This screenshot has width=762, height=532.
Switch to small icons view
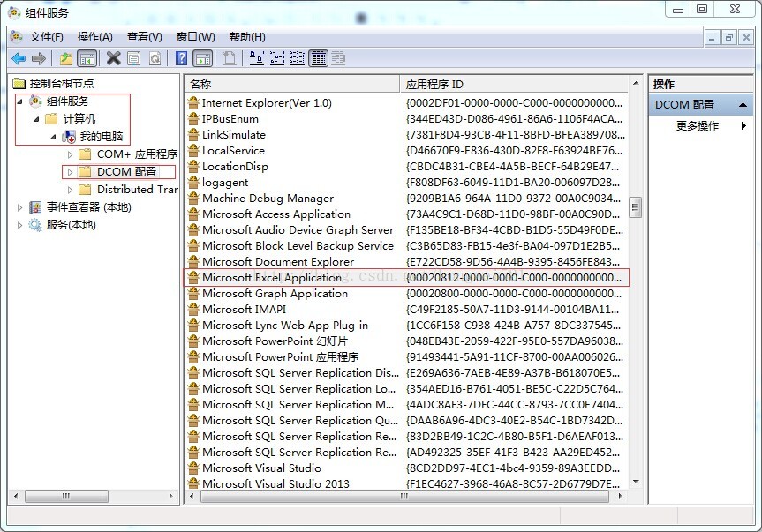click(x=277, y=58)
